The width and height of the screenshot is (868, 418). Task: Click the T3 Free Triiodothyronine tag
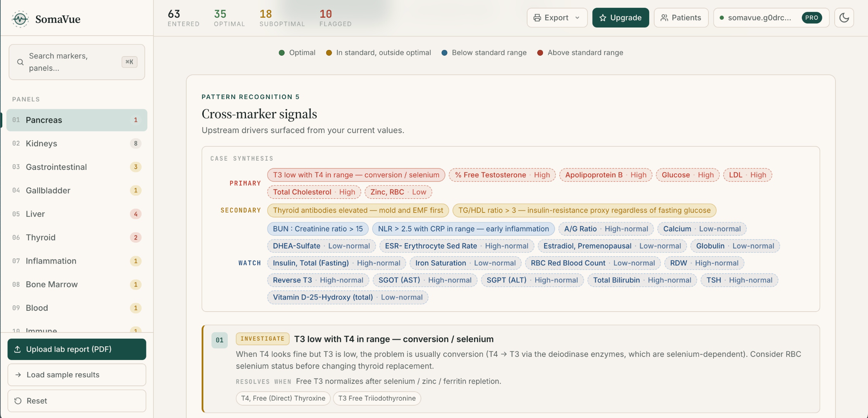pos(377,398)
